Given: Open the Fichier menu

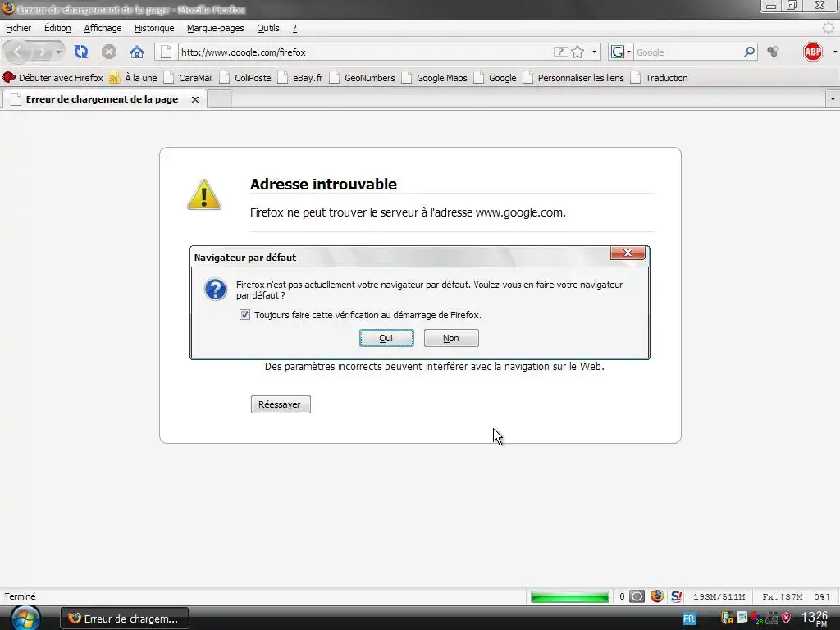Looking at the screenshot, I should (x=18, y=28).
